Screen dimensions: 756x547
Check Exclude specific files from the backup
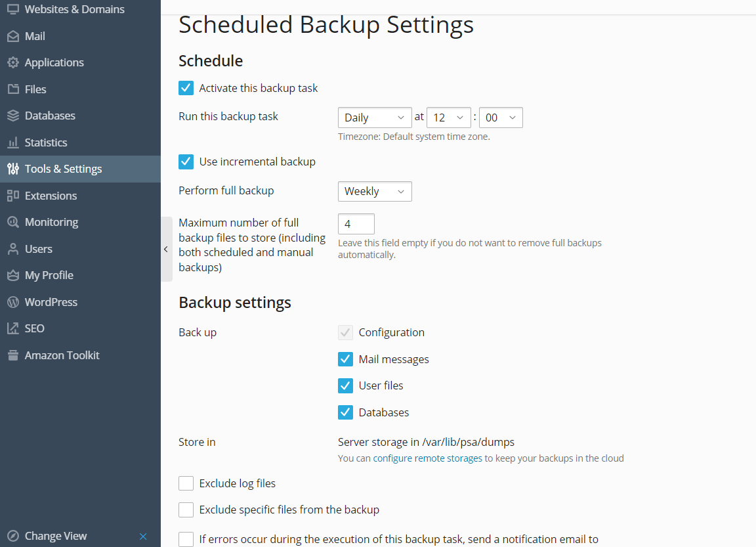click(x=186, y=509)
